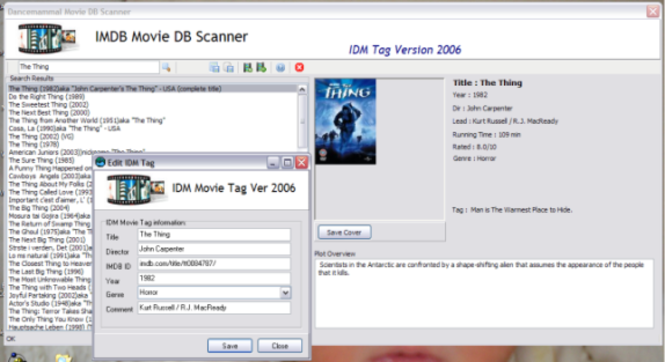Viewport: 665px width, 362px height.
Task: Select 'The Thing (2002) (VG)' result
Action: pos(41,136)
